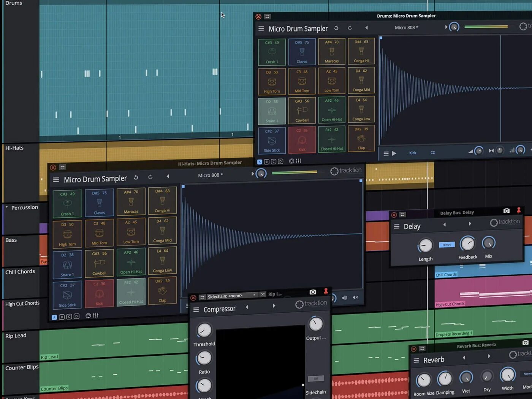Redo in the Hi-Hats Micro Drum Sampler
The width and height of the screenshot is (532, 399).
pos(150,177)
